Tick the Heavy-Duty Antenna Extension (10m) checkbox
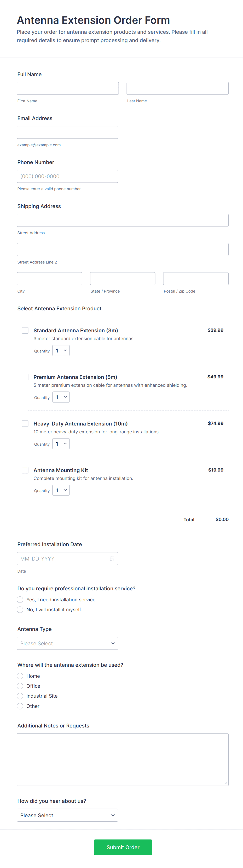 25,424
